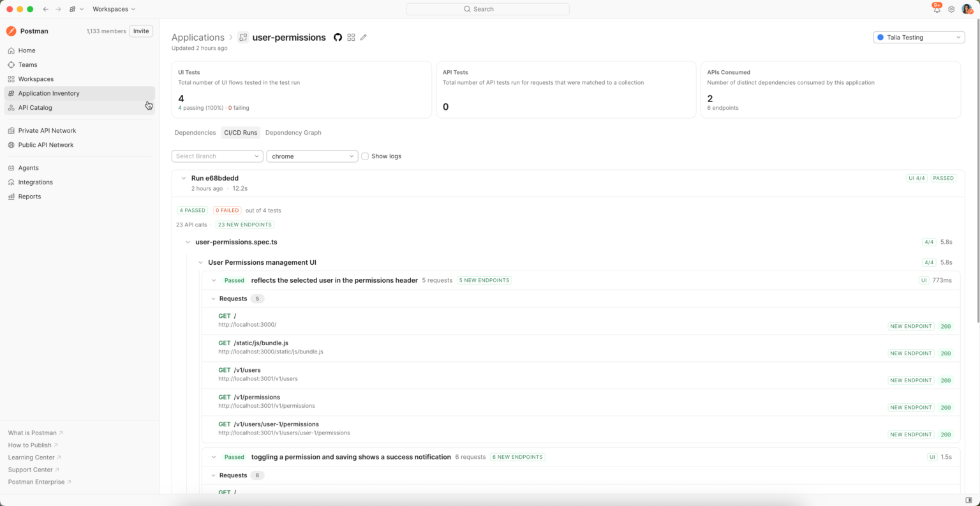
Task: Open the Select Branch dropdown
Action: click(x=217, y=156)
